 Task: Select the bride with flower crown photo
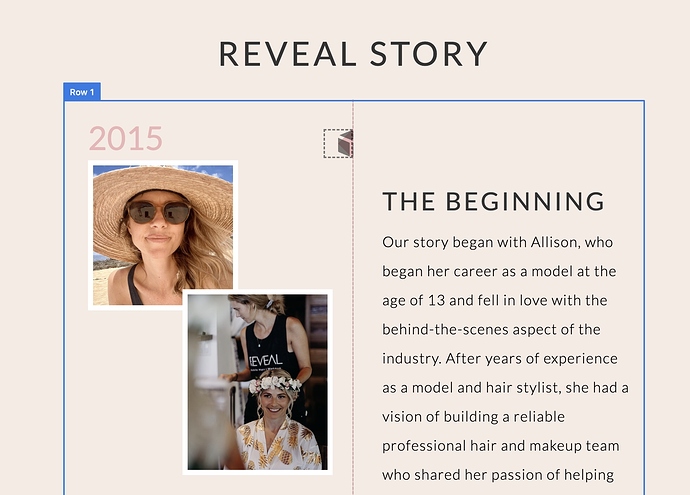click(257, 382)
